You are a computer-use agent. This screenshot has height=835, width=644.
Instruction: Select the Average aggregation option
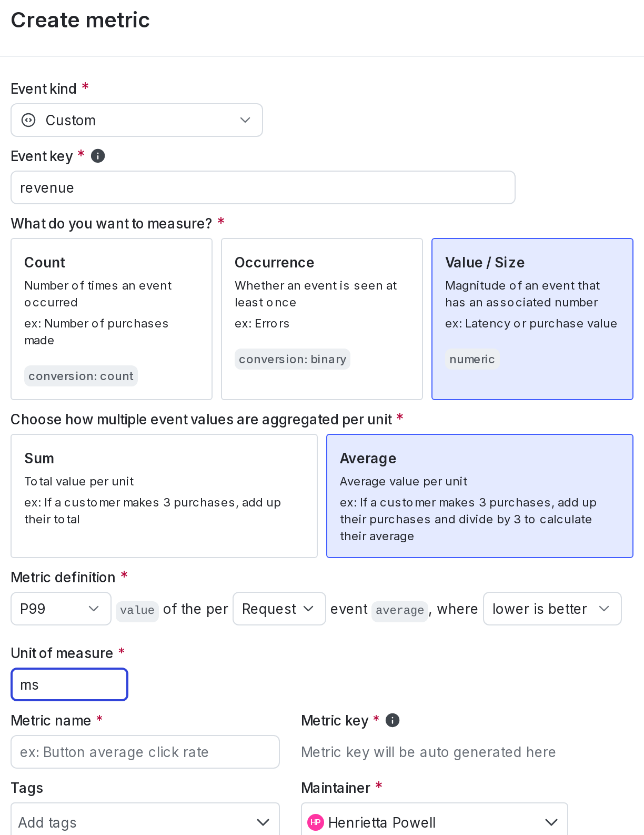click(x=479, y=495)
